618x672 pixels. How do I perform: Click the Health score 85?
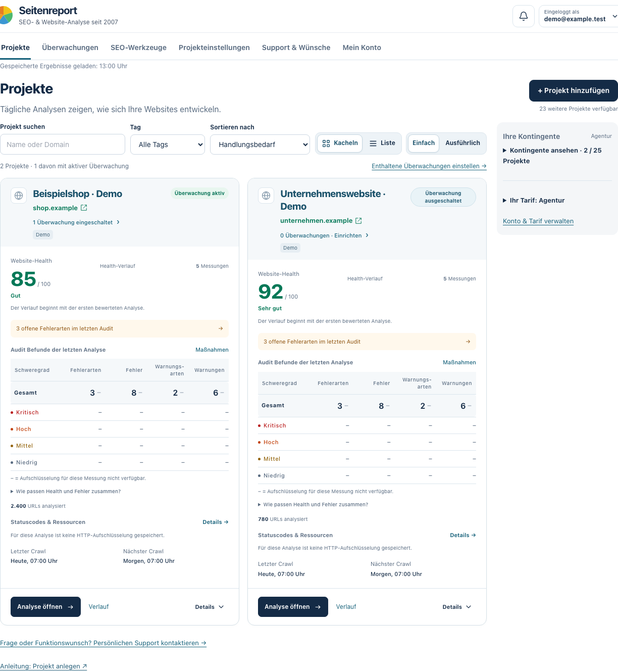tap(24, 279)
